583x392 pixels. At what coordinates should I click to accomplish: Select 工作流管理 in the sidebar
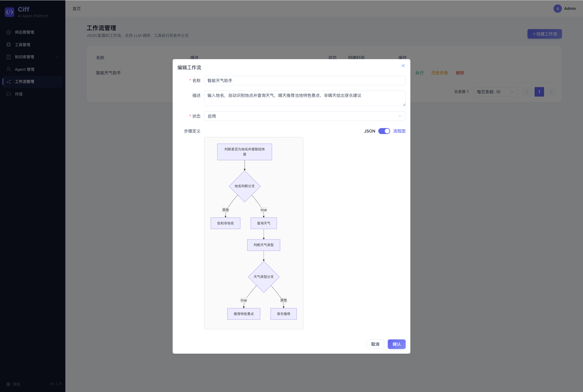click(x=32, y=81)
